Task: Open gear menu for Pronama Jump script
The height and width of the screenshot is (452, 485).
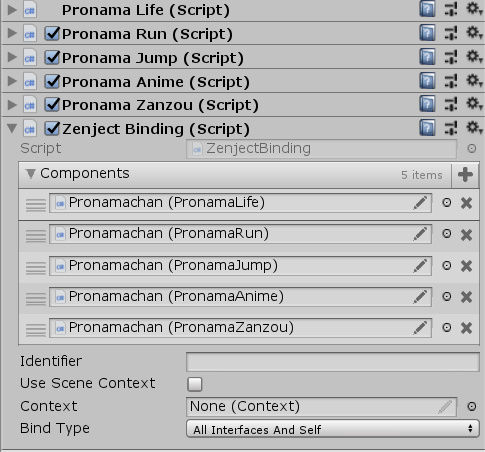Action: click(474, 57)
